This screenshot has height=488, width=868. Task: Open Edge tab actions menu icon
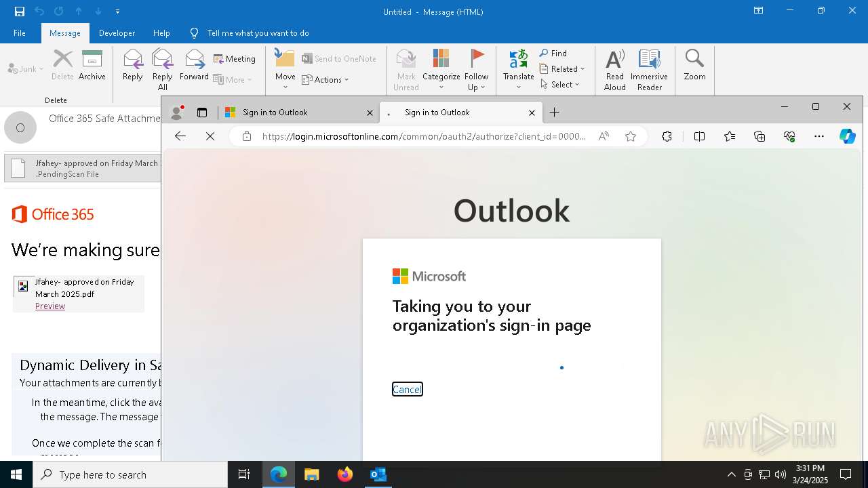click(x=202, y=113)
